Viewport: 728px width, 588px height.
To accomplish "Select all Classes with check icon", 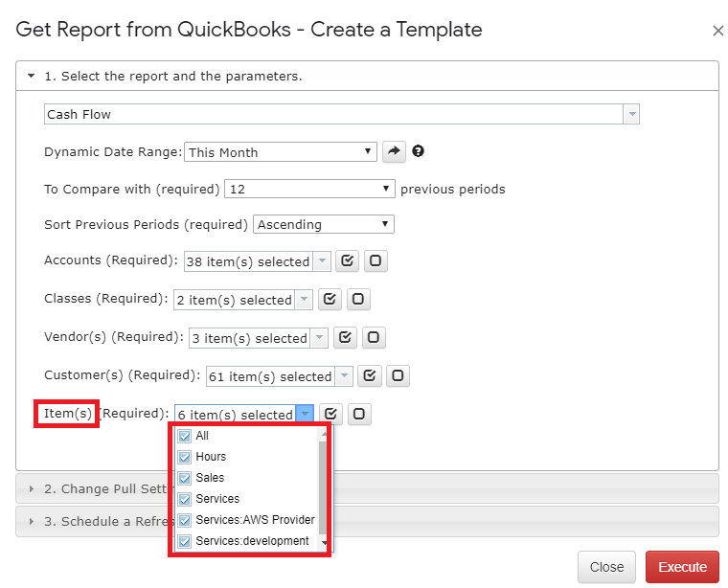I will (x=330, y=299).
